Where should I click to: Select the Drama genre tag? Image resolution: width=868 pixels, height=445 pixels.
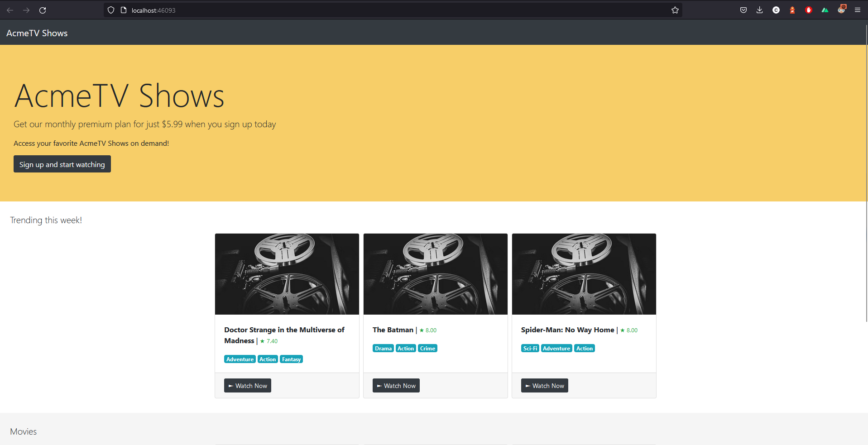click(383, 348)
